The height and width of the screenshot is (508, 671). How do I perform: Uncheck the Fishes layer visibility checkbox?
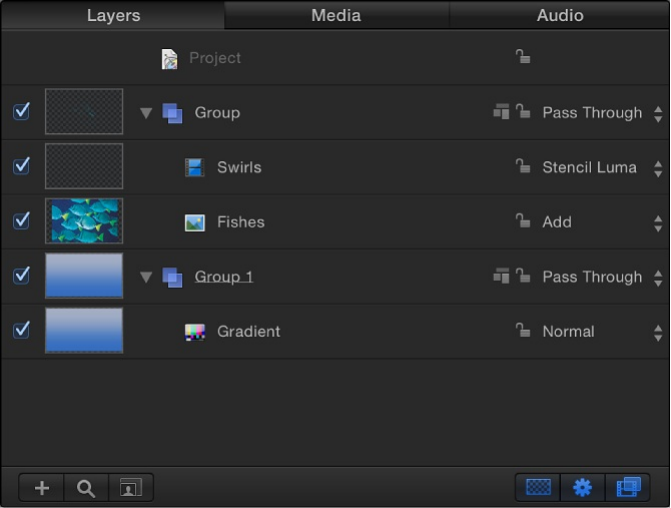point(21,221)
